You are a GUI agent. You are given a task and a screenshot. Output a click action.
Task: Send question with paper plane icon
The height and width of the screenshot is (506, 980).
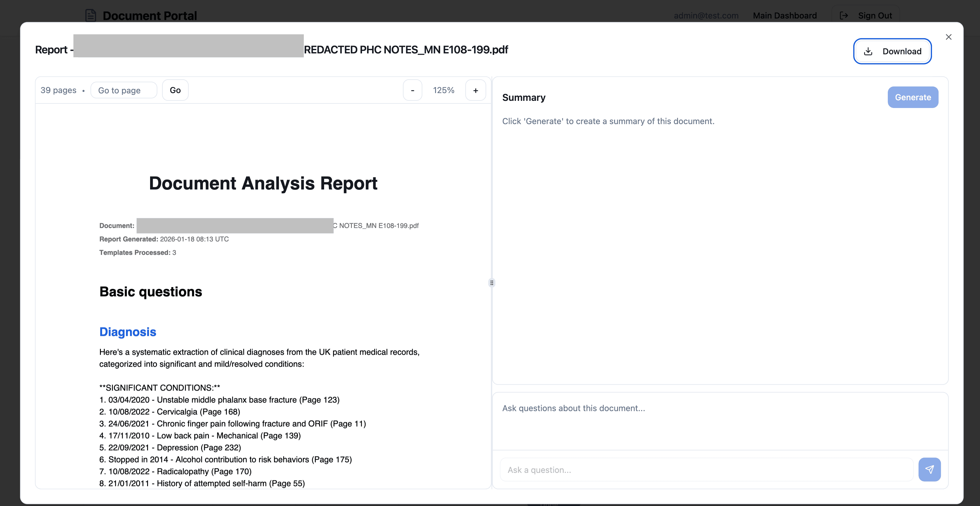(929, 470)
